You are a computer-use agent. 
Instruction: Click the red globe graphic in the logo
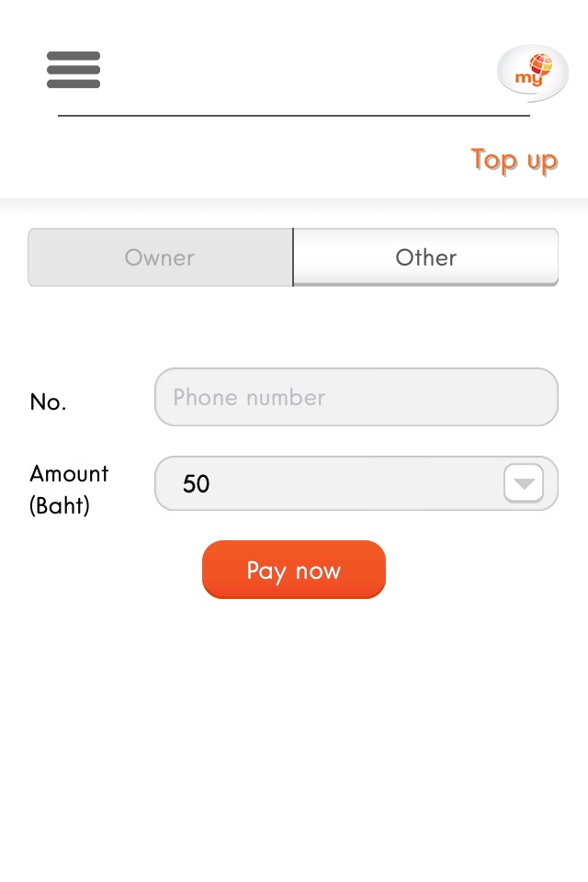click(540, 63)
